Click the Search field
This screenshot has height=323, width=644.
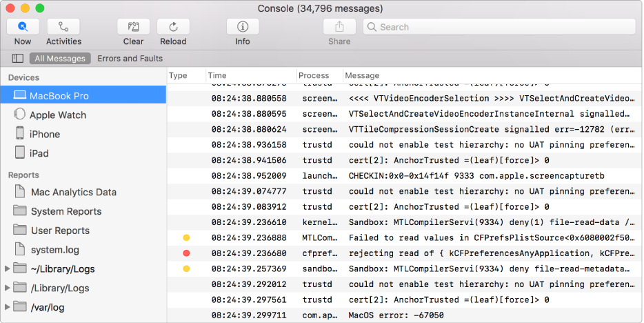point(499,27)
